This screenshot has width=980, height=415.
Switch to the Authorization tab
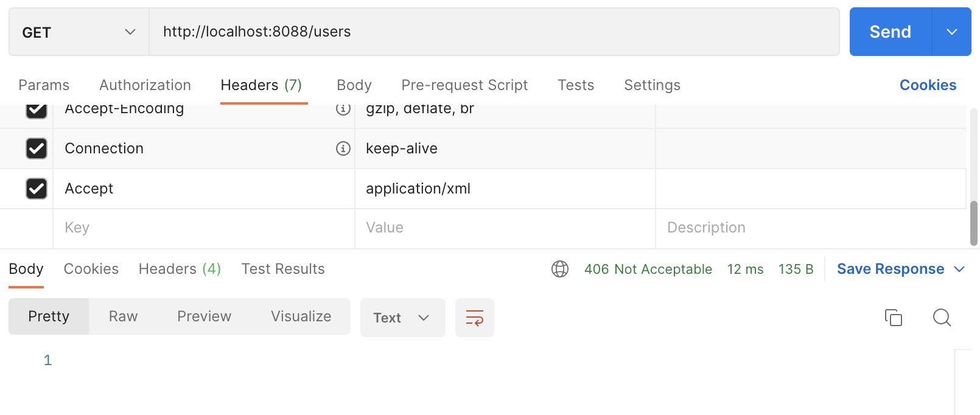coord(145,85)
